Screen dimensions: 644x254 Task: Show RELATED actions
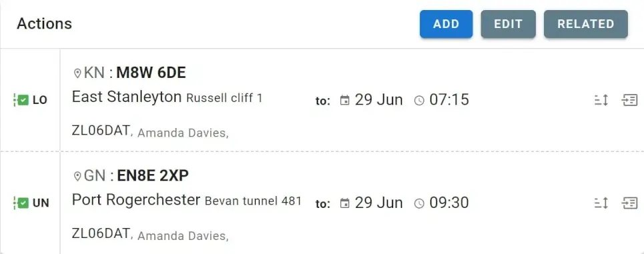click(x=586, y=24)
